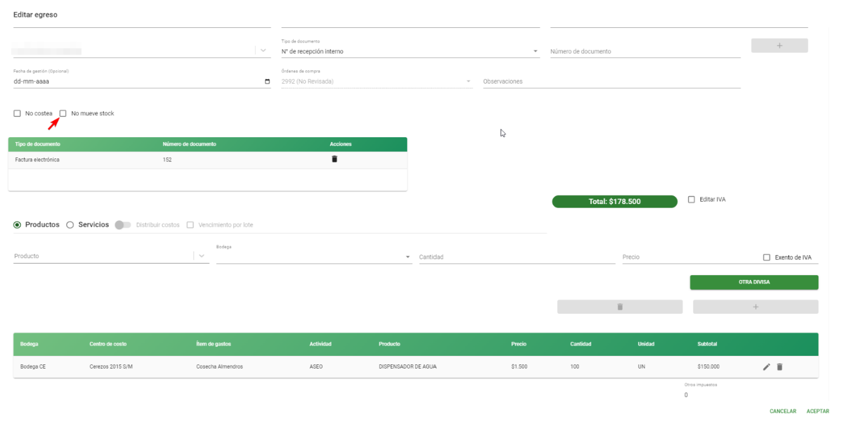
Task: Click the gray plus button to add product
Action: (x=756, y=307)
